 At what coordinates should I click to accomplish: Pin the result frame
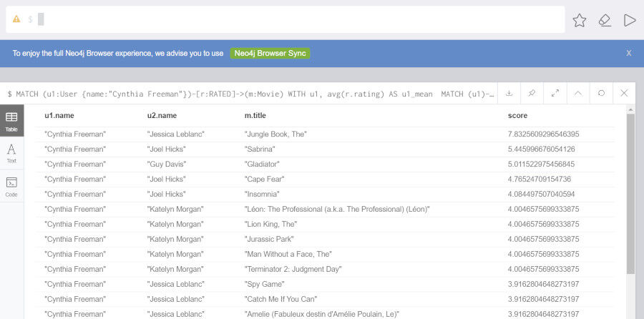532,93
